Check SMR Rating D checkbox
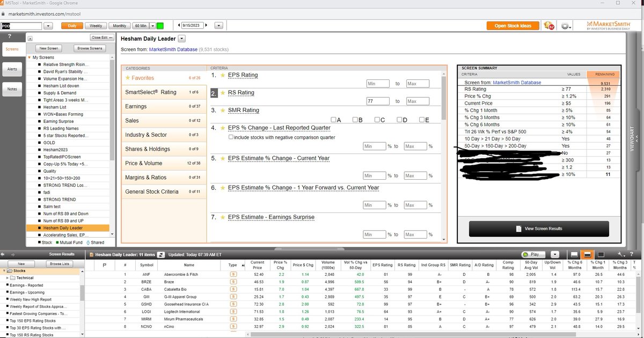The width and height of the screenshot is (644, 338). (x=399, y=120)
